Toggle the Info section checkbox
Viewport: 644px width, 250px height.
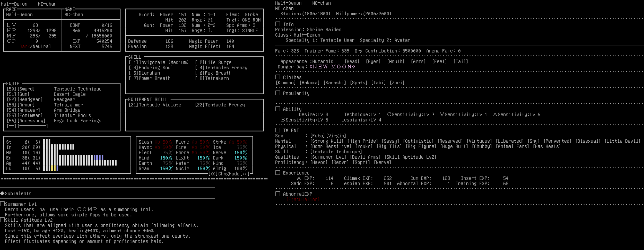278,24
